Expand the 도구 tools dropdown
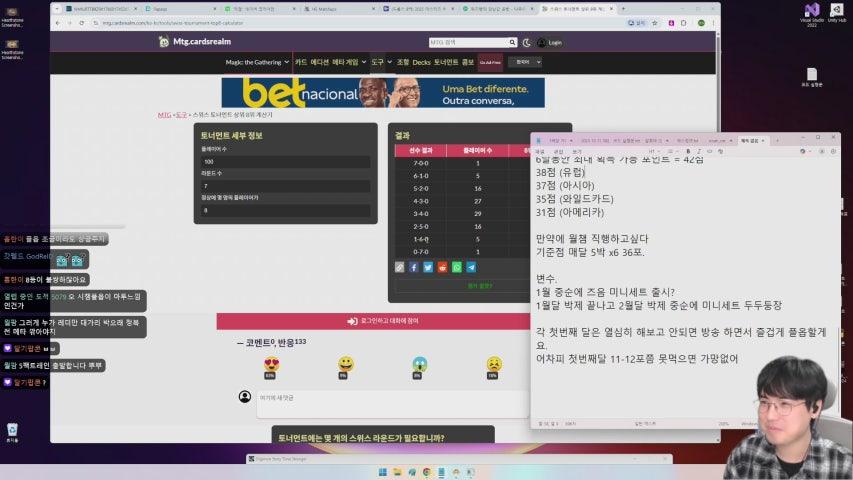The width and height of the screenshot is (853, 480). tap(381, 62)
